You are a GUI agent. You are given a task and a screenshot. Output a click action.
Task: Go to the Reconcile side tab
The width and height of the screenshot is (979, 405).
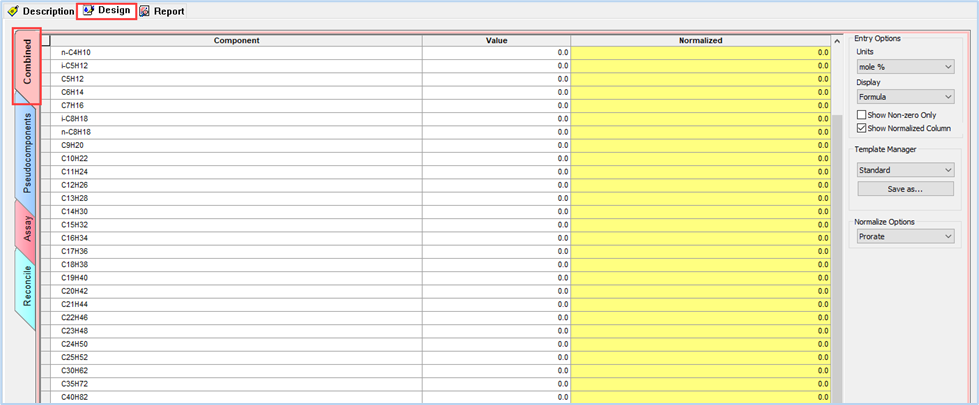point(27,290)
